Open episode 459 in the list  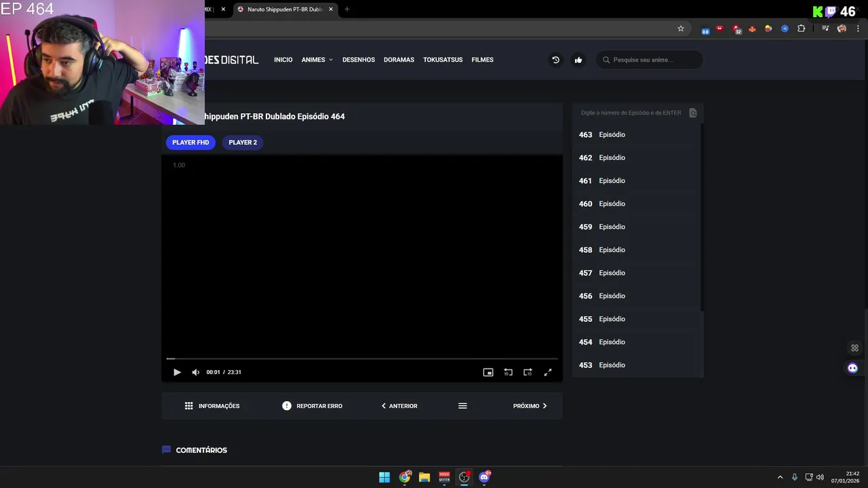635,227
